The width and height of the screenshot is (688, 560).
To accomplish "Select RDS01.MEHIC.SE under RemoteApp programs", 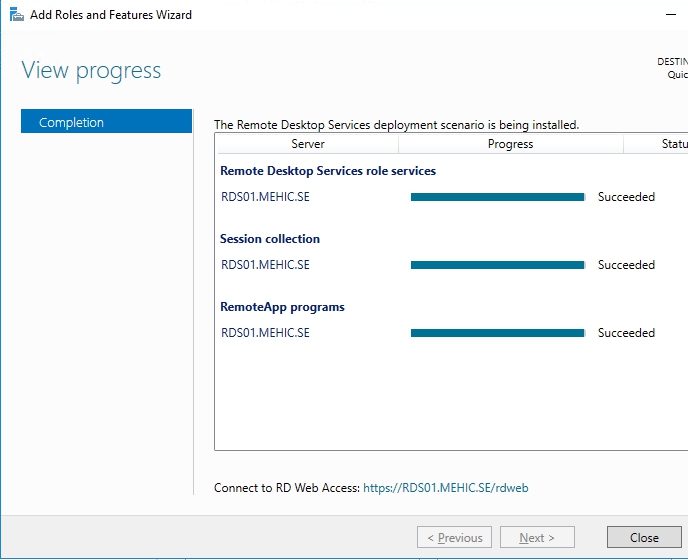I will pos(265,333).
